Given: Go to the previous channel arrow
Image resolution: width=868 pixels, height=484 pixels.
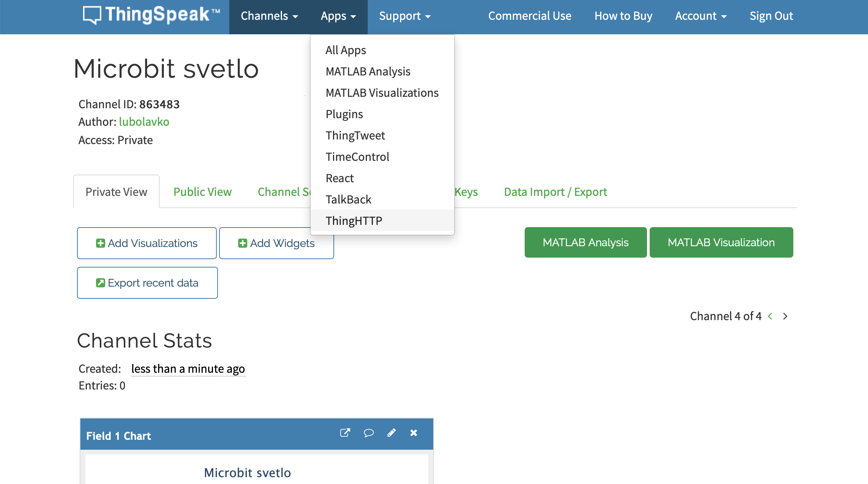Looking at the screenshot, I should (x=770, y=316).
